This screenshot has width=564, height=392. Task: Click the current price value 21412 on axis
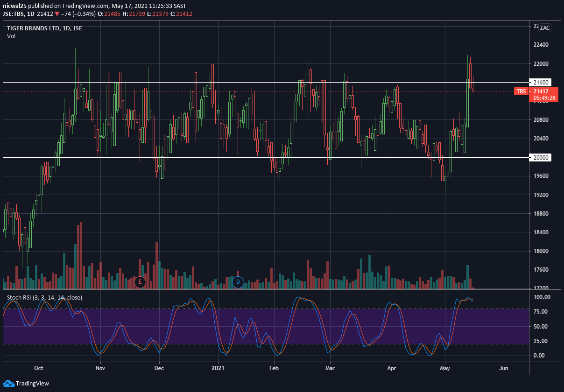pos(541,91)
